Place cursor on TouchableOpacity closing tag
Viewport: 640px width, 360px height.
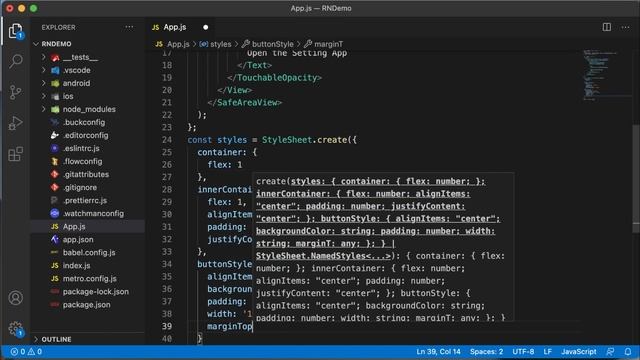click(275, 78)
